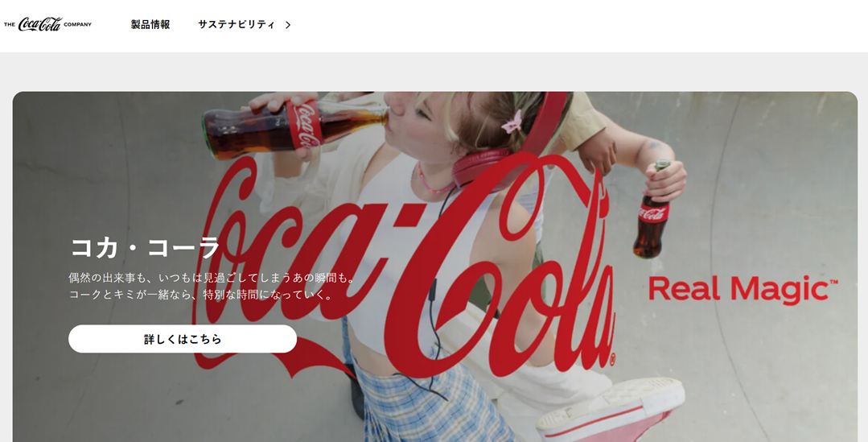Open the サステナビリティ menu item
868x442 pixels.
point(237,25)
